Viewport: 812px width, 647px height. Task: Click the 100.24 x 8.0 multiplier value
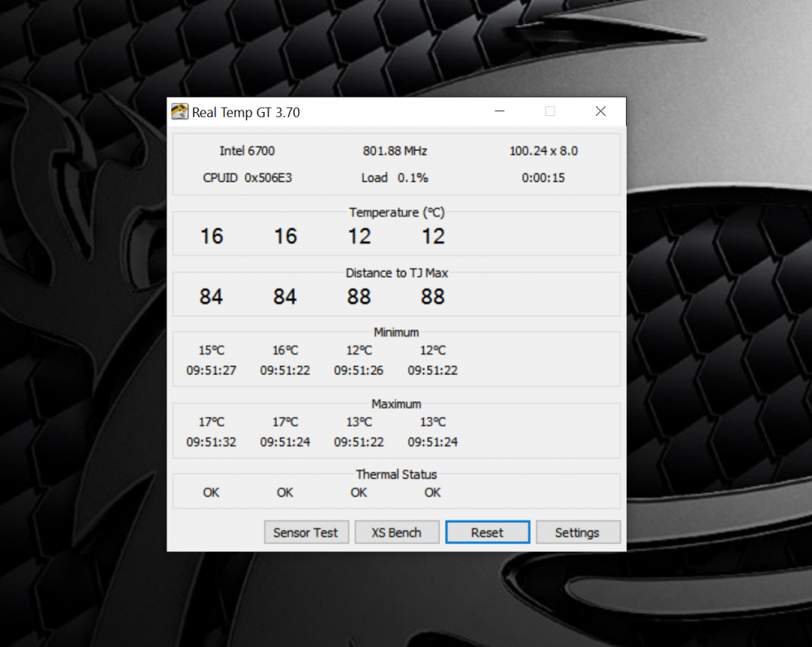(543, 151)
